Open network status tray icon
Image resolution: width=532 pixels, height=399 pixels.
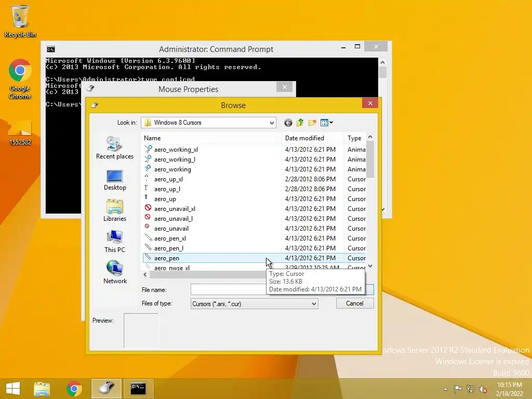point(471,389)
